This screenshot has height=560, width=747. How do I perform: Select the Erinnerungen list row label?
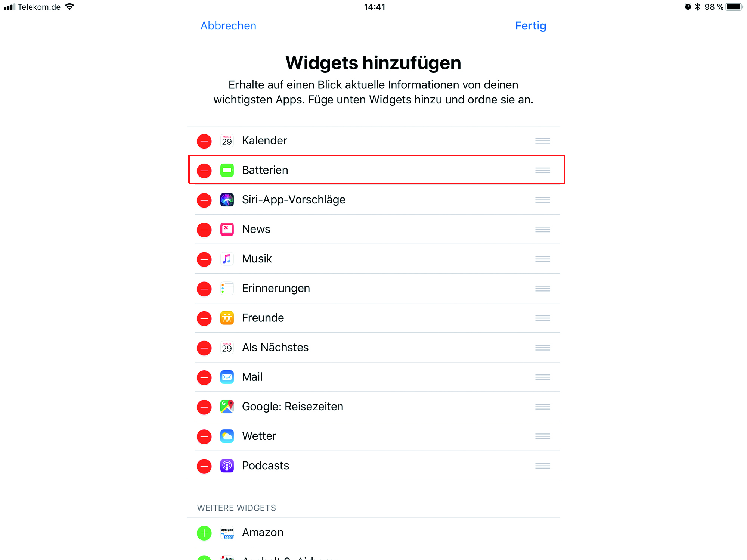click(276, 288)
